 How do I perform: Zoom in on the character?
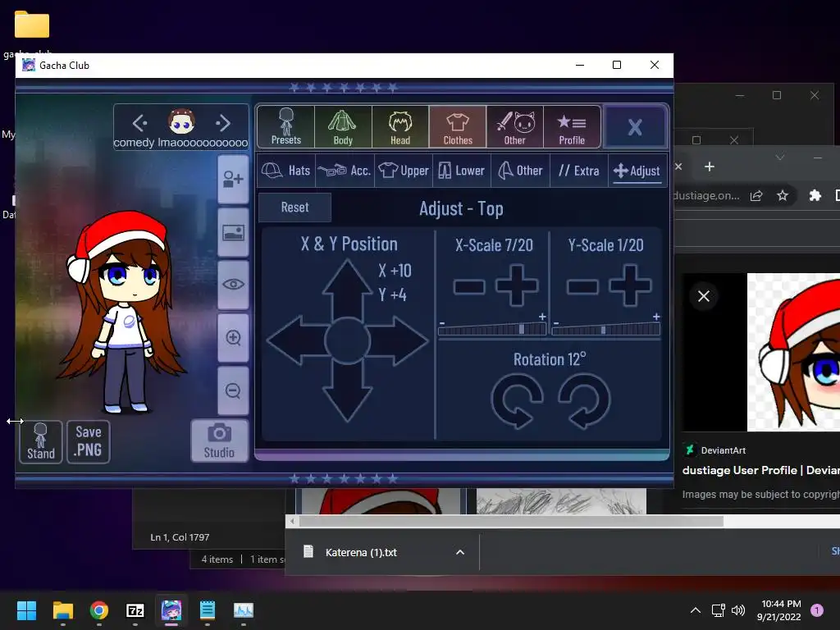tap(233, 337)
